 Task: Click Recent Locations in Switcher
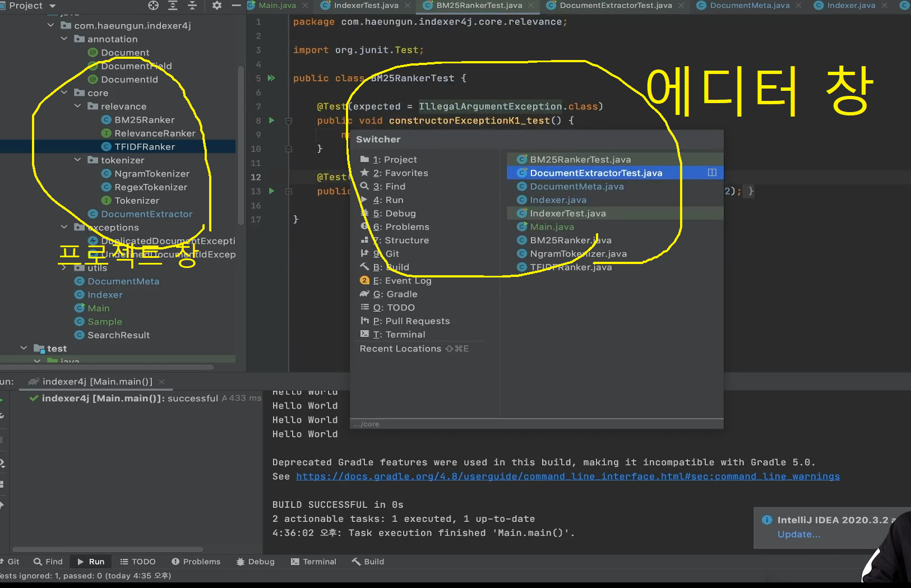(414, 349)
